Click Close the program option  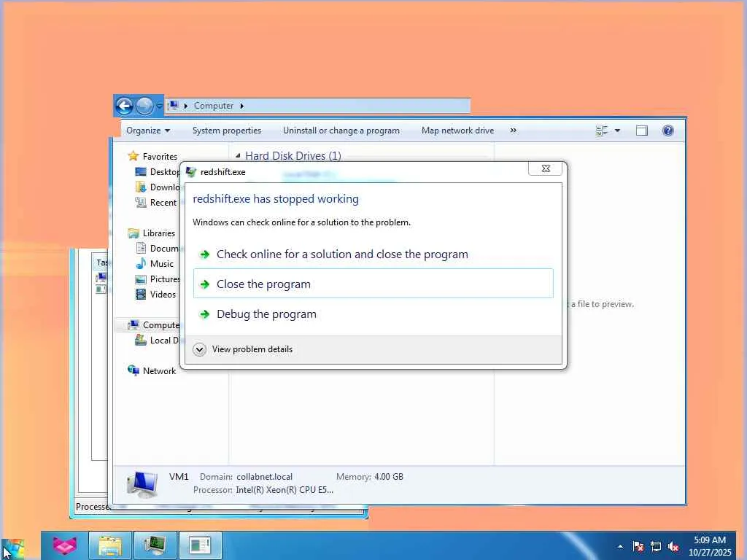tap(373, 284)
